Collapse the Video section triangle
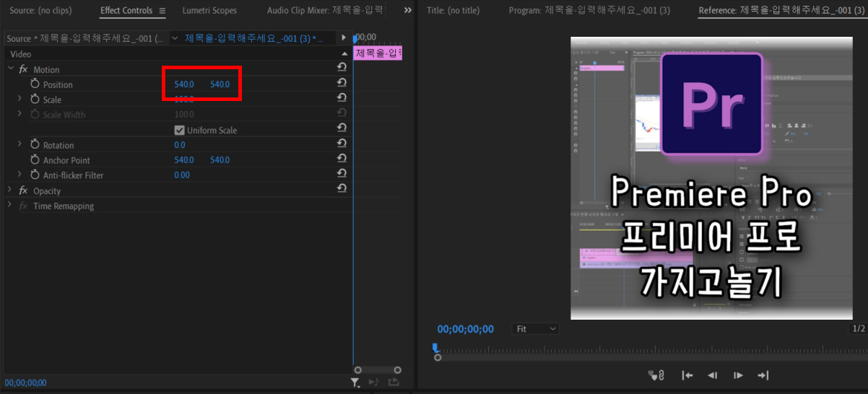The image size is (868, 394). (x=344, y=54)
